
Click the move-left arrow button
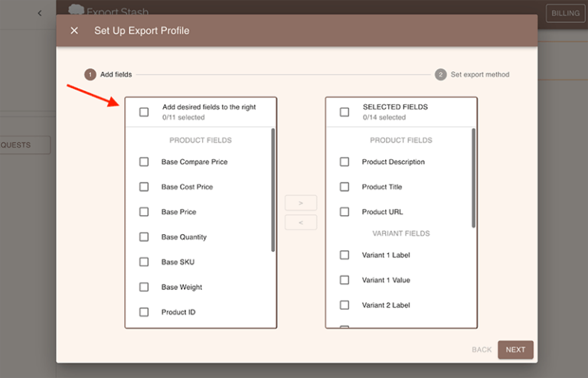point(300,222)
